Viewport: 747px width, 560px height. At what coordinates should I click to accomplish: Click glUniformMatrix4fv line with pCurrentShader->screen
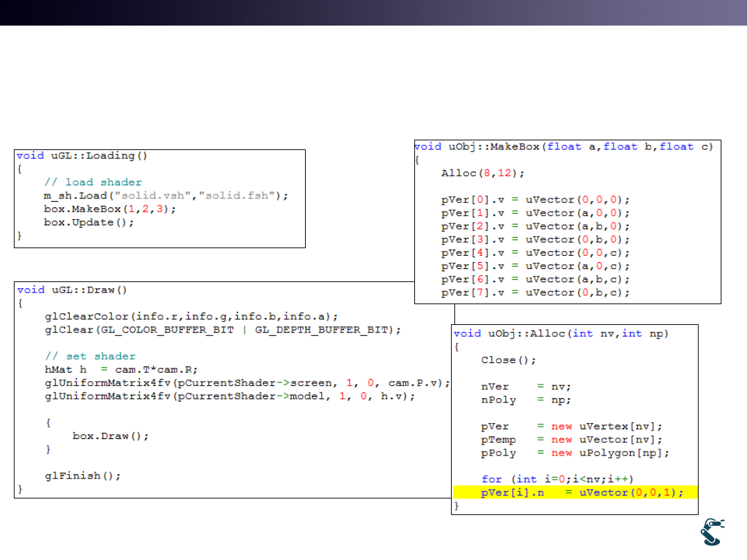247,383
